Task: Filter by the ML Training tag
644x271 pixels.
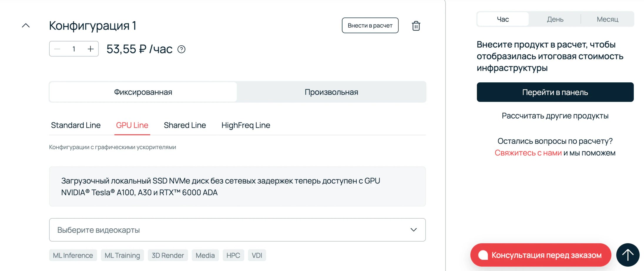Action: [x=122, y=255]
